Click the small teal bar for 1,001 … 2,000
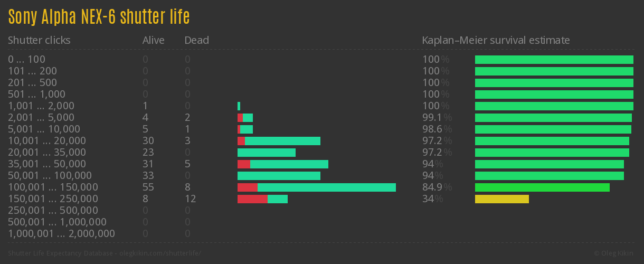This screenshot has width=644, height=264. pyautogui.click(x=239, y=106)
